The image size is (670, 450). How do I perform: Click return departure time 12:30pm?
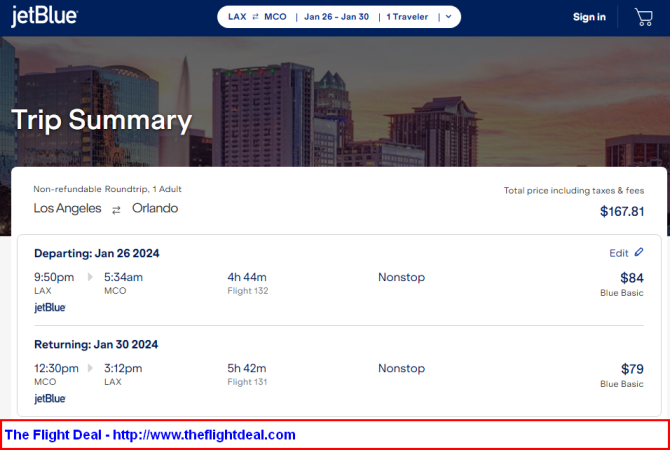click(x=56, y=368)
